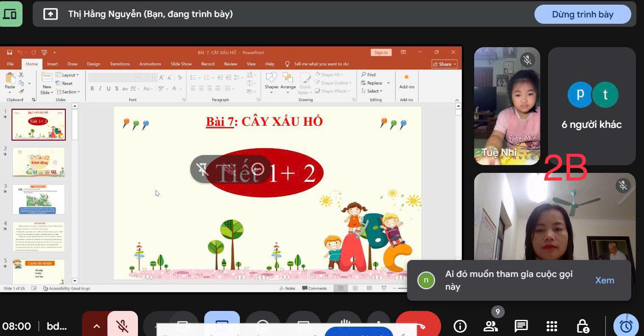Viewport: 644px width, 336px height.
Task: Click the Shapes gallery icon
Action: (271, 80)
